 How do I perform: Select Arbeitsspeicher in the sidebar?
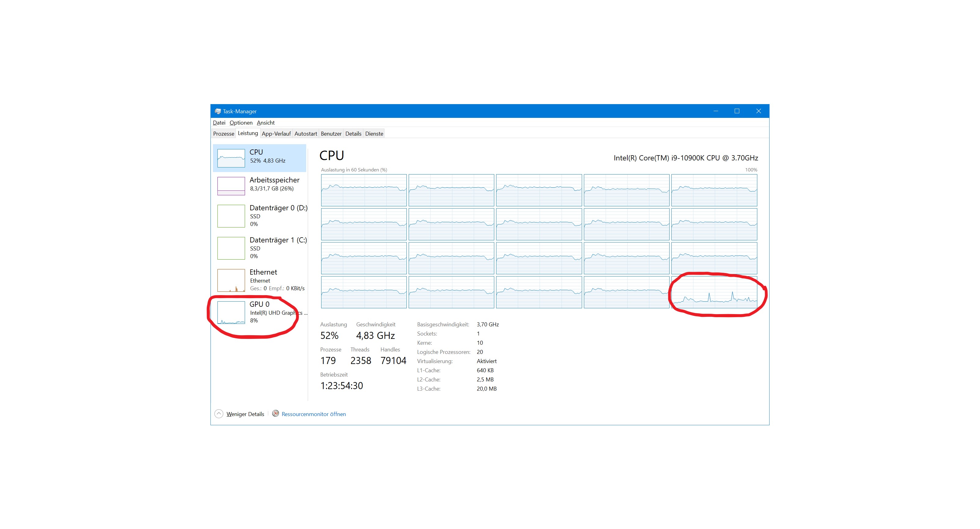click(259, 186)
